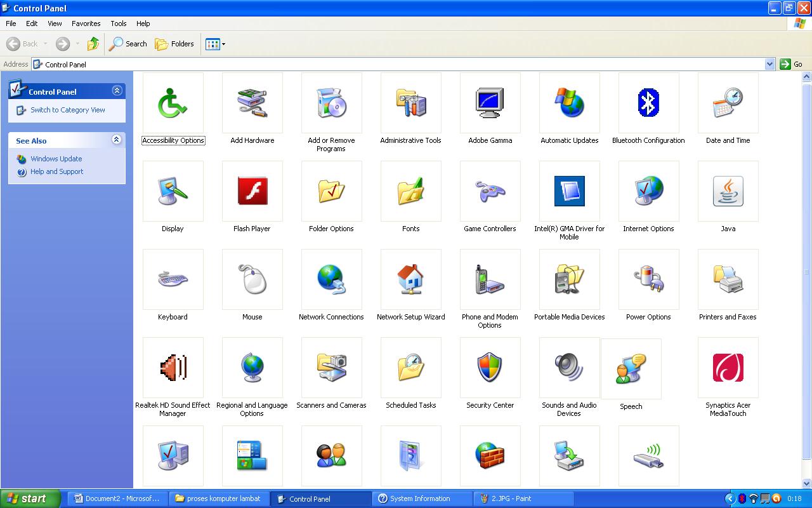This screenshot has height=508, width=812.
Task: Switch to proses komputer lambat taskbar folder
Action: coord(219,498)
